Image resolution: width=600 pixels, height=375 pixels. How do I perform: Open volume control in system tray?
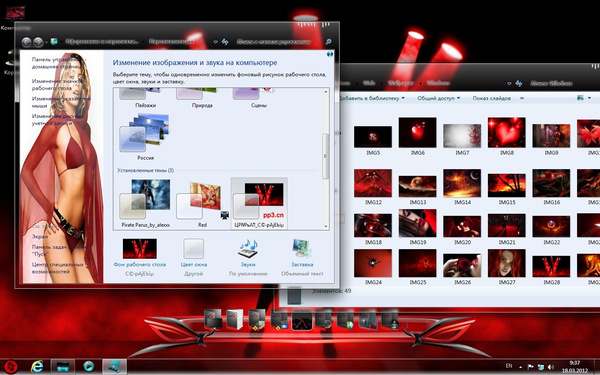(x=550, y=366)
